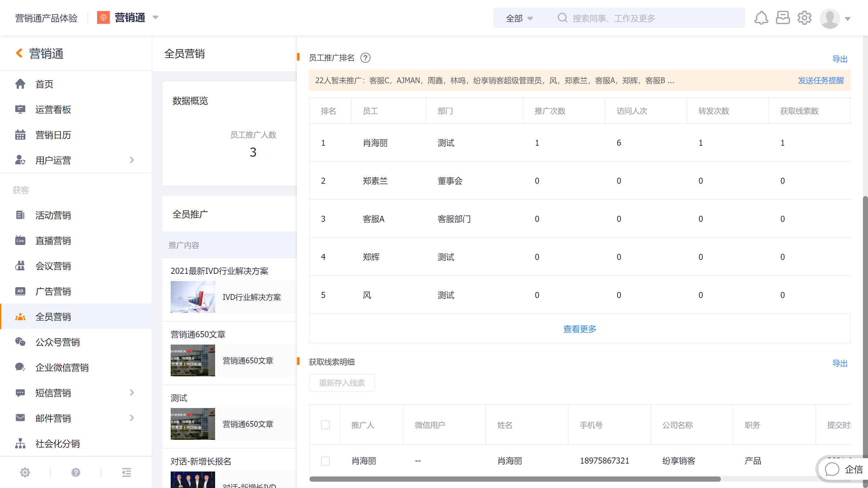Click 营销通产品体验 header title
Image resolution: width=868 pixels, height=488 pixels.
pos(46,18)
